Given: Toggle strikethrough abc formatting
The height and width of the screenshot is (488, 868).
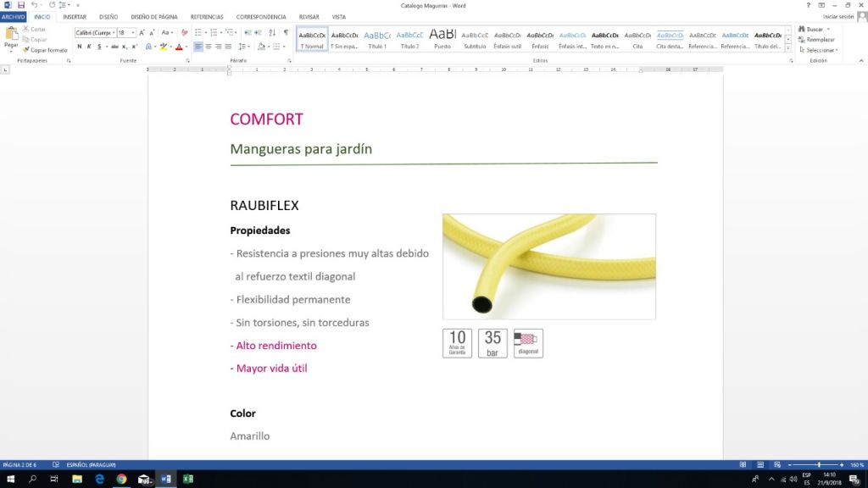Looking at the screenshot, I should pos(114,47).
